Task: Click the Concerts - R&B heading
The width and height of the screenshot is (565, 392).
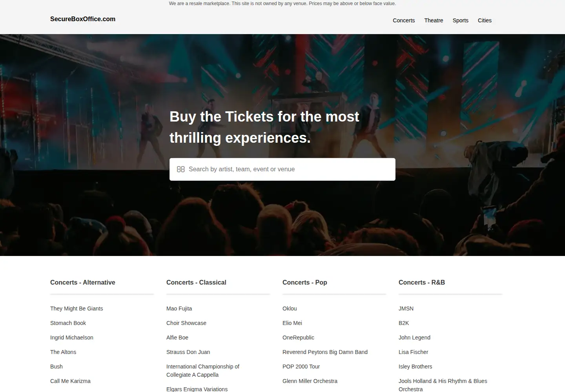Action: (x=422, y=282)
